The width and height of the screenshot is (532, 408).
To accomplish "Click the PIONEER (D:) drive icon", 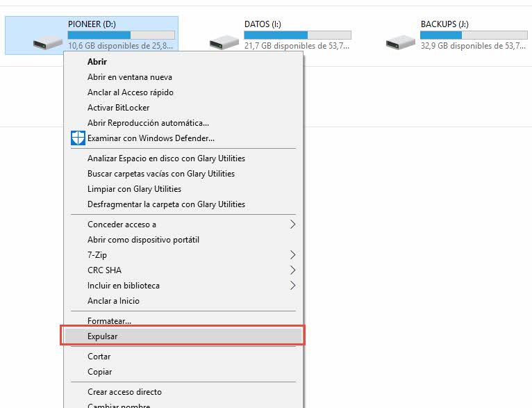I will click(x=47, y=40).
